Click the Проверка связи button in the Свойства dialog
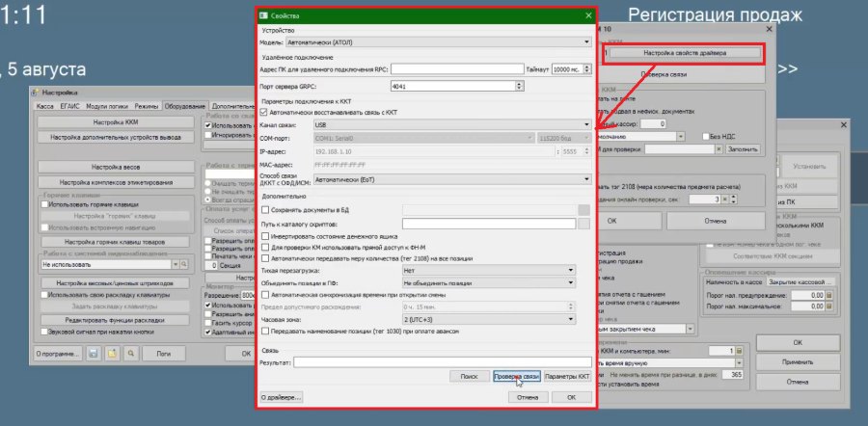868x426 pixels. [516, 376]
